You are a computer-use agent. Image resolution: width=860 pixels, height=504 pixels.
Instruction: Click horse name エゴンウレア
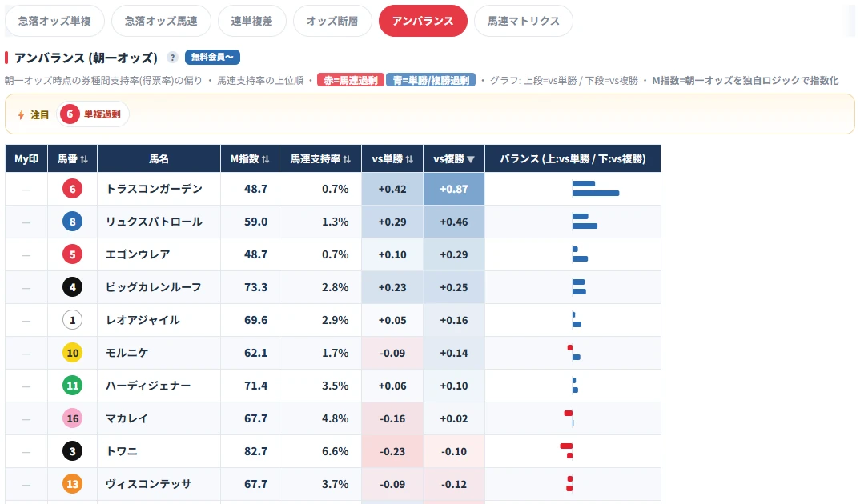[138, 254]
